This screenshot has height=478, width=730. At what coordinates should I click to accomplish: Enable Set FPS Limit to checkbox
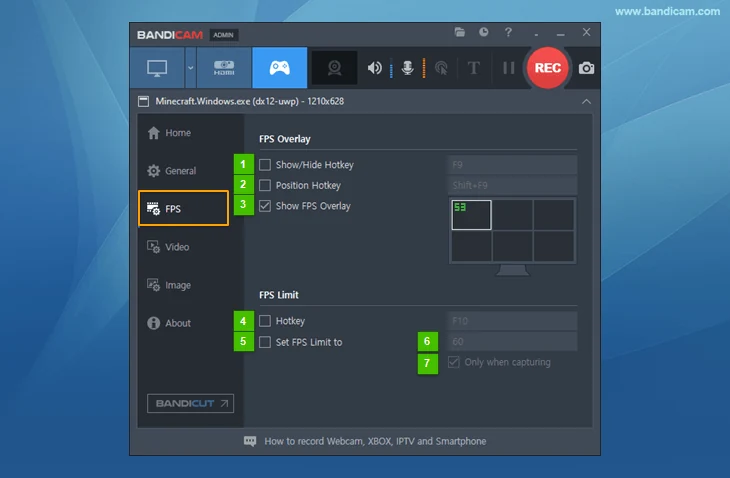pyautogui.click(x=265, y=342)
